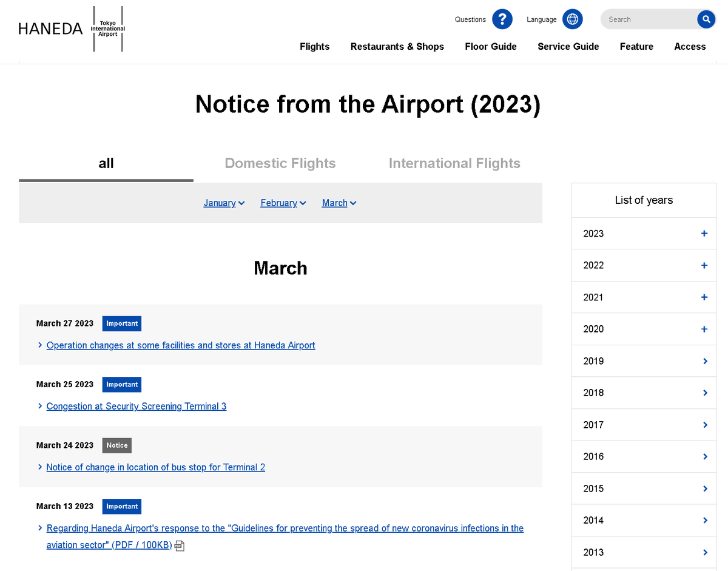Click the 'March 25 2023' date text
This screenshot has width=728, height=571.
(65, 385)
